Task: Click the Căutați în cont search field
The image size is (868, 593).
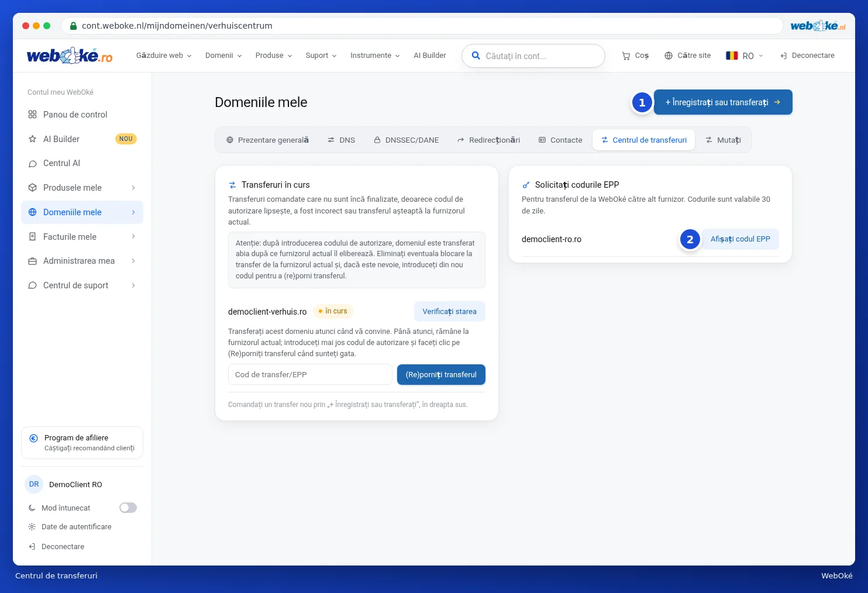Action: tap(533, 56)
